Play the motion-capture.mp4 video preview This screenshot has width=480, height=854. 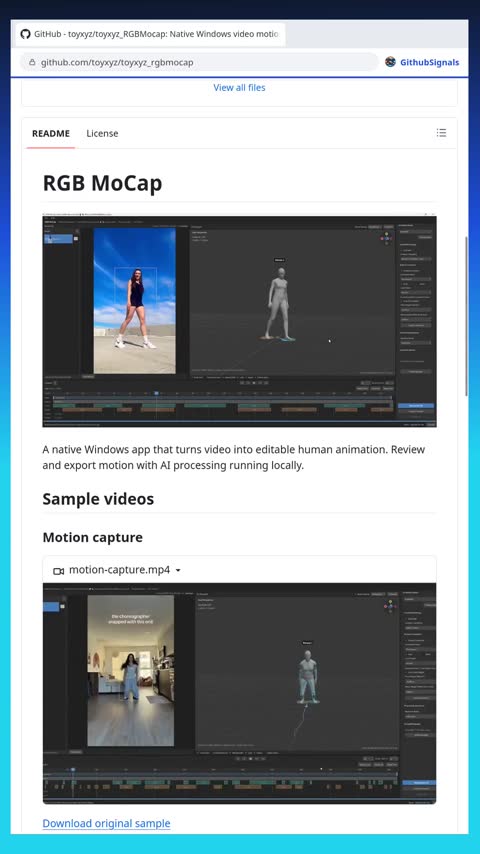pyautogui.click(x=239, y=693)
